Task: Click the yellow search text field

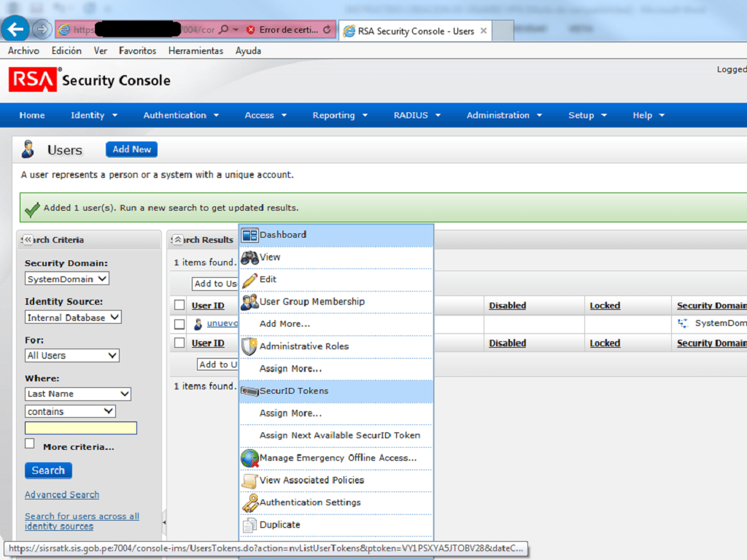Action: pos(81,428)
